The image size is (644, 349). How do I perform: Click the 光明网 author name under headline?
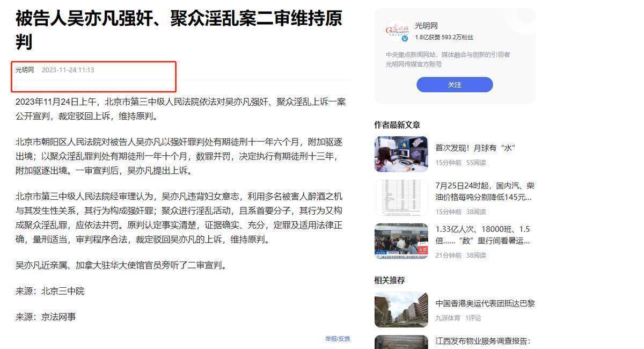[x=24, y=70]
